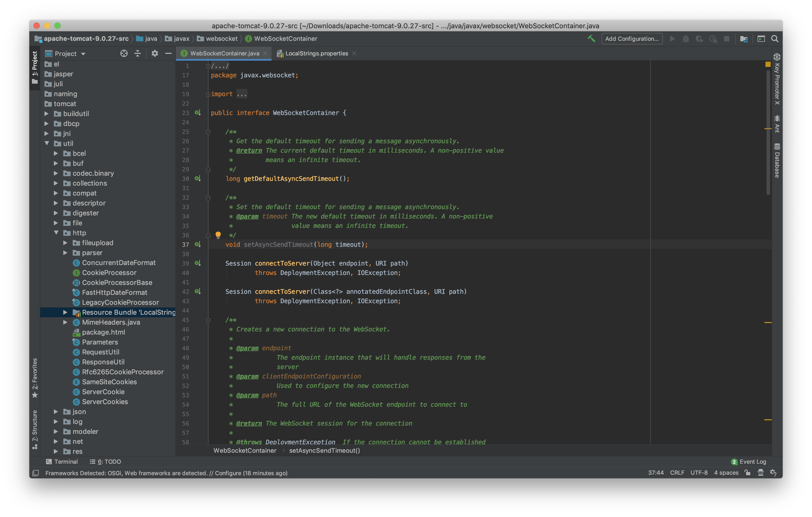Screen dimensions: 812x517
Task: Toggle the 6: TODO tool window
Action: (105, 461)
